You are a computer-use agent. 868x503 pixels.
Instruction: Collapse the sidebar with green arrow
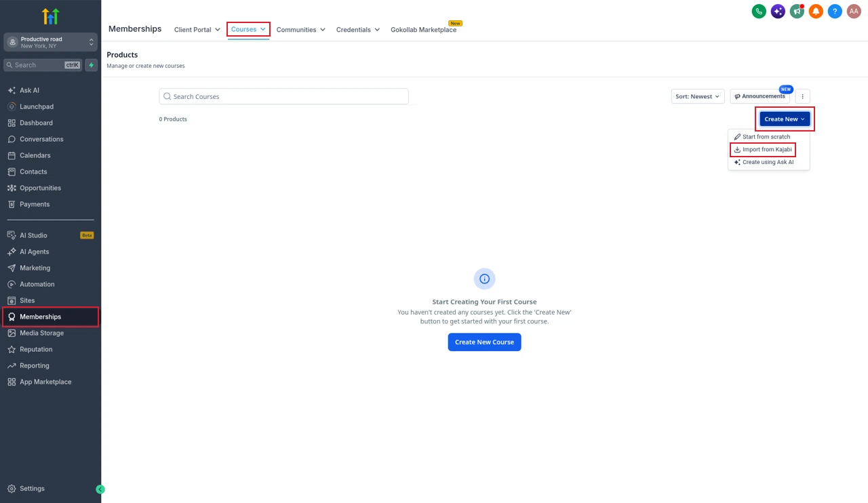coord(100,489)
